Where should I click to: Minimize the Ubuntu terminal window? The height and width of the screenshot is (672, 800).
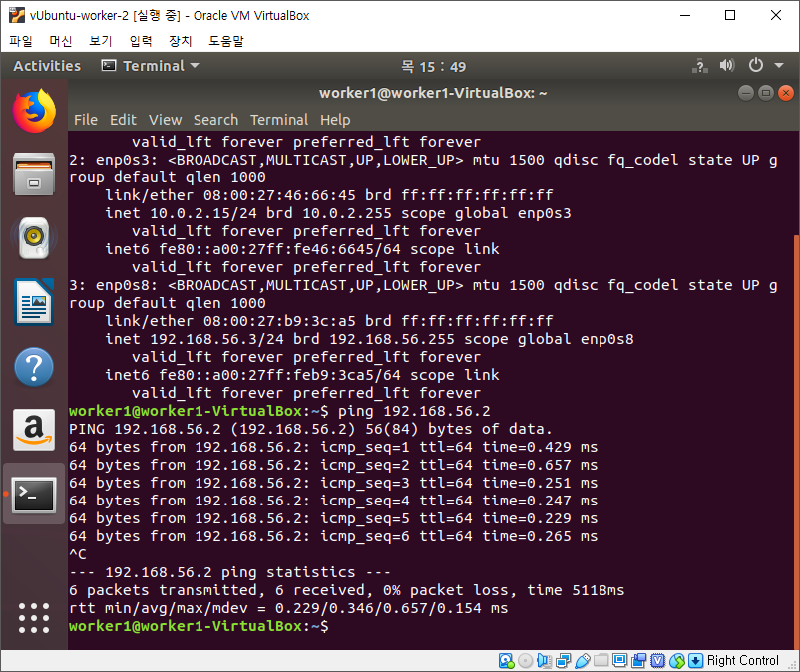coord(745,93)
